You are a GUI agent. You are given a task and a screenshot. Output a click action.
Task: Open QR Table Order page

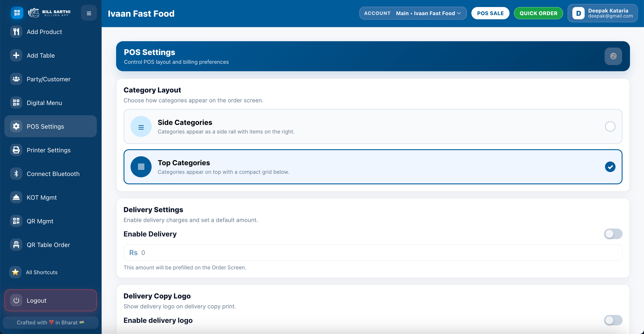click(x=51, y=245)
